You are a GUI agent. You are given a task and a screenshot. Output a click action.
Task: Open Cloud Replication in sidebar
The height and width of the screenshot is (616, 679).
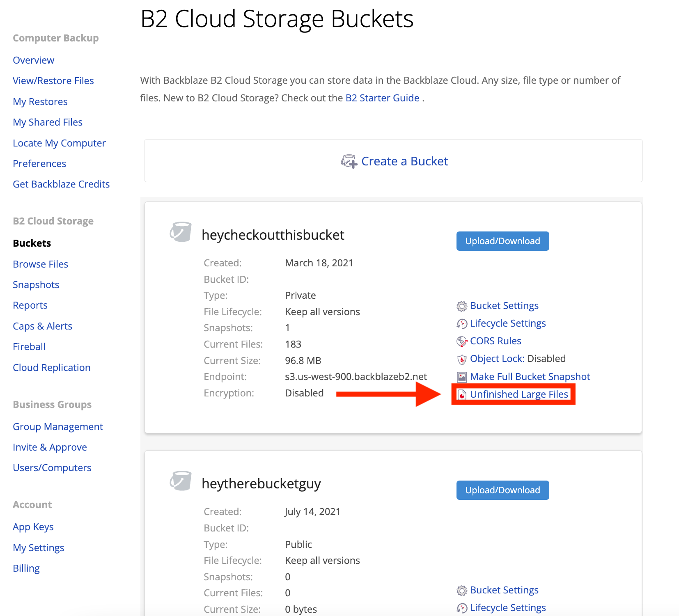coord(52,368)
